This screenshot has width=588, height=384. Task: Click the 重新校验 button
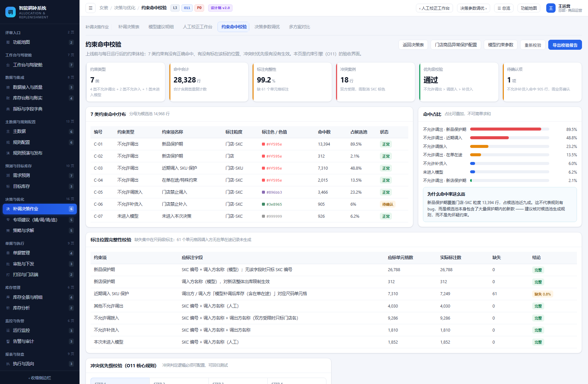[x=533, y=45]
